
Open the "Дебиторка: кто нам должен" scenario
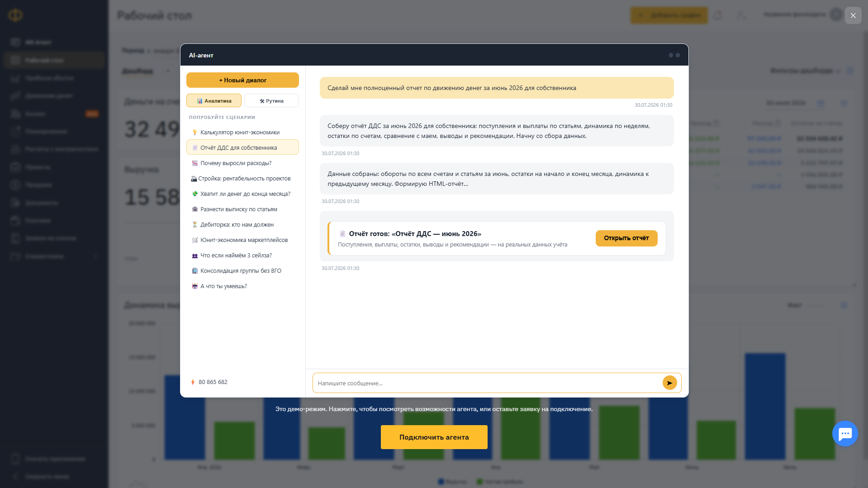pos(242,224)
